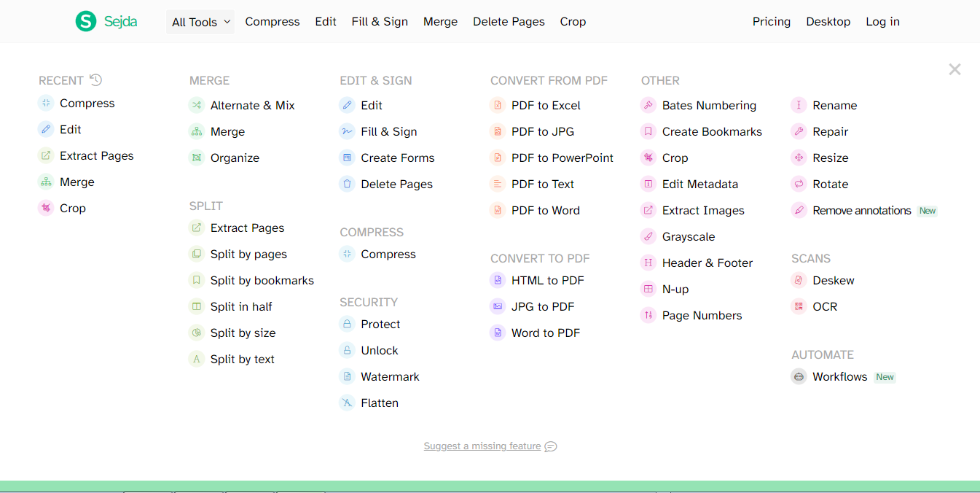Image resolution: width=980 pixels, height=493 pixels.
Task: Close the All Tools menu panel
Action: tap(954, 69)
